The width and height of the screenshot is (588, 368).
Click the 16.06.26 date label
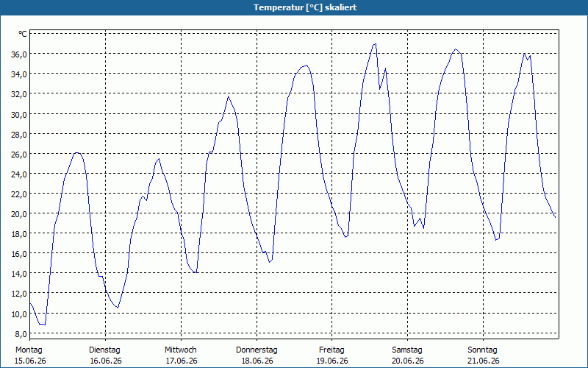pyautogui.click(x=106, y=361)
